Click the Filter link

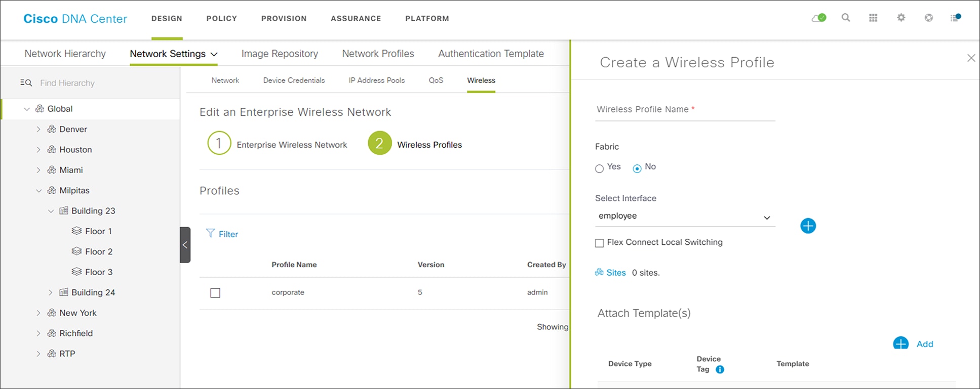(228, 234)
